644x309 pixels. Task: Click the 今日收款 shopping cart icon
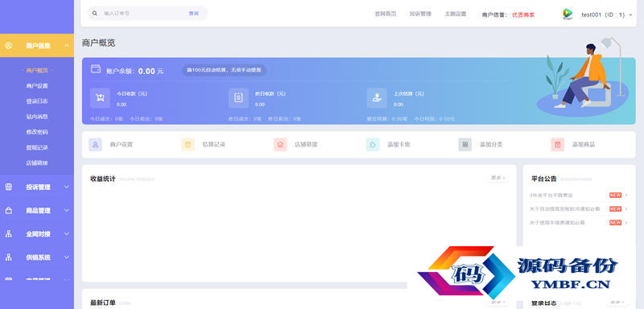click(100, 98)
